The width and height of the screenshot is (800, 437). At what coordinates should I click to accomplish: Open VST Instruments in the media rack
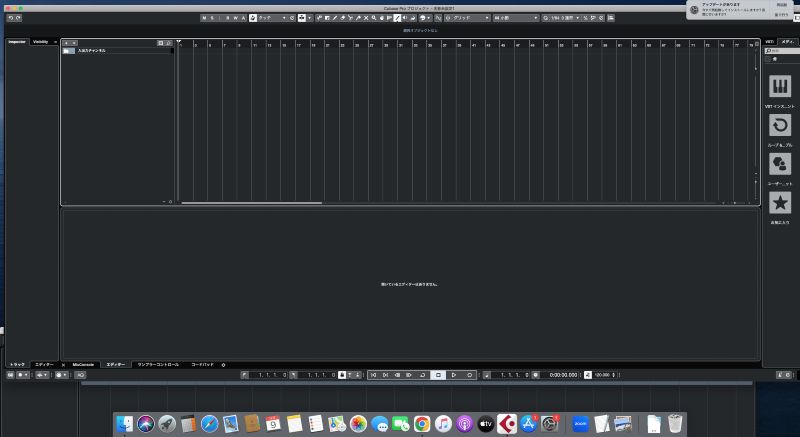[779, 88]
